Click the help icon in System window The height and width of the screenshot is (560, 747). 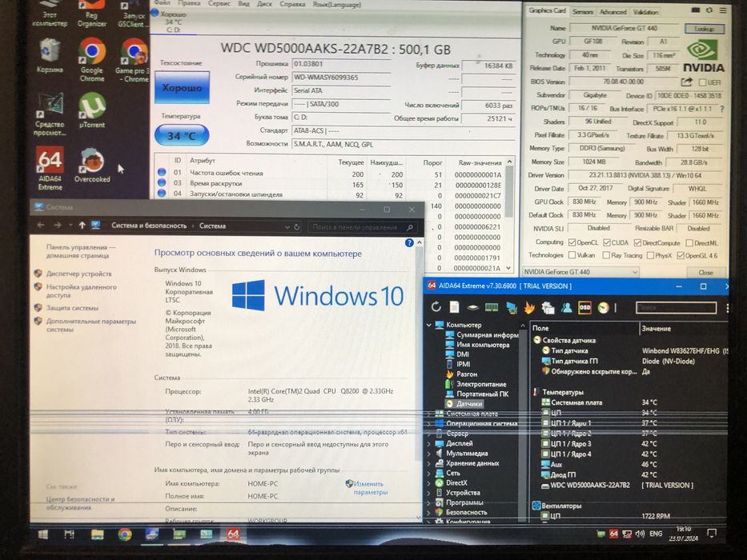pyautogui.click(x=409, y=243)
